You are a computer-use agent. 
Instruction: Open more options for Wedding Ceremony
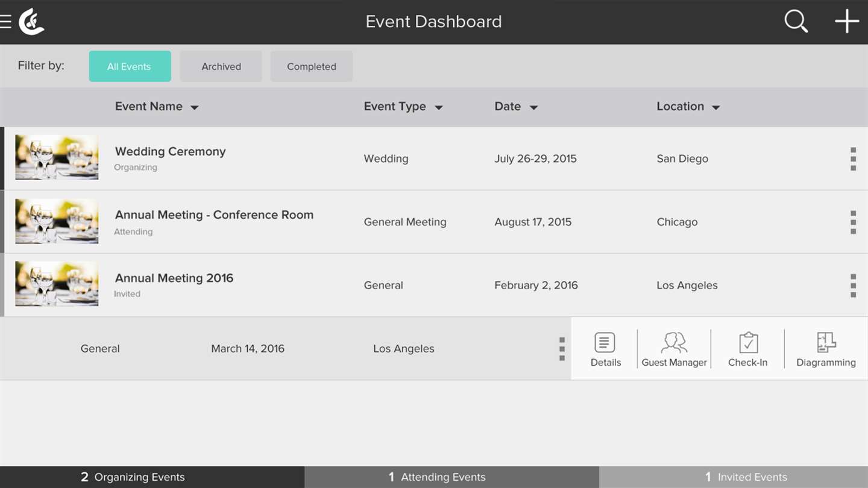click(853, 159)
